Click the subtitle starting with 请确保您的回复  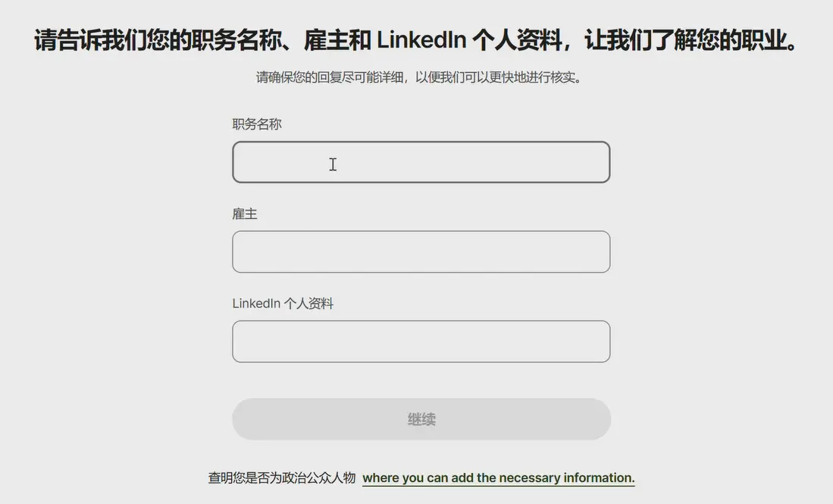[418, 78]
